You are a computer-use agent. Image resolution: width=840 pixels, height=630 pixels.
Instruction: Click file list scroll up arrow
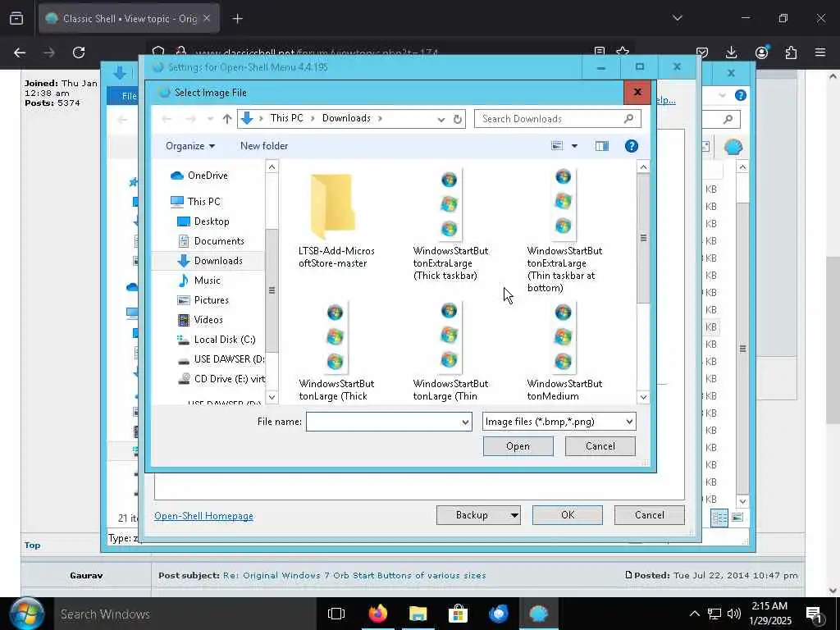(x=643, y=167)
